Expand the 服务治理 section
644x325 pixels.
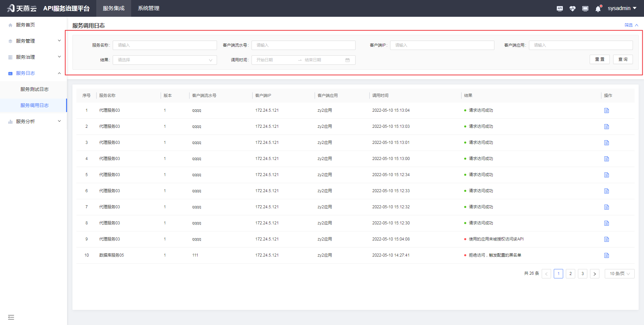tap(59, 57)
